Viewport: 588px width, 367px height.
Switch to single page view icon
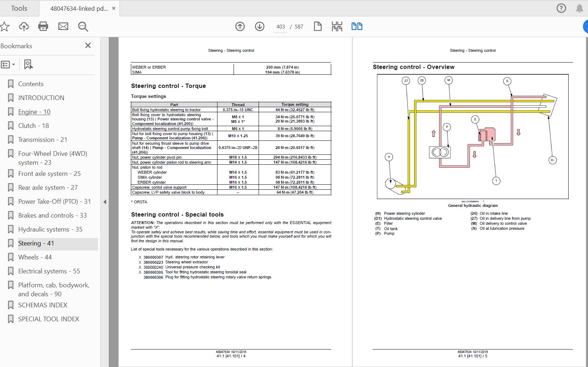pyautogui.click(x=318, y=26)
